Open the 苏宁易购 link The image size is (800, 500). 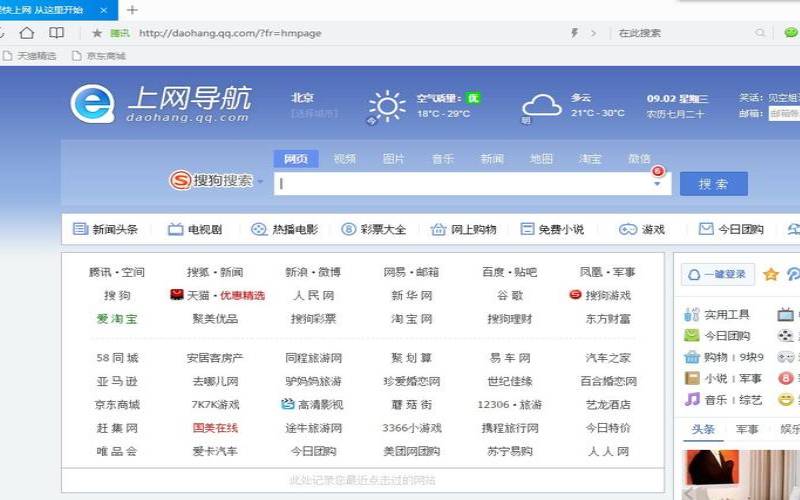point(510,451)
